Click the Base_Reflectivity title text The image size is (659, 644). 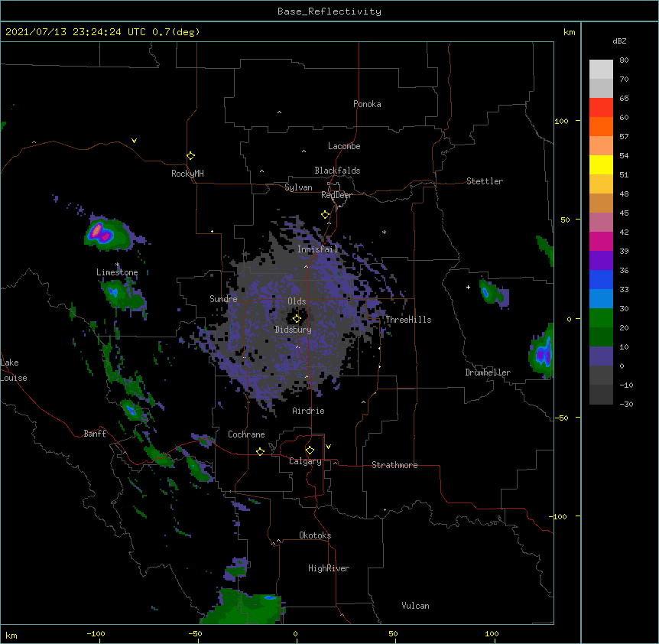[329, 11]
